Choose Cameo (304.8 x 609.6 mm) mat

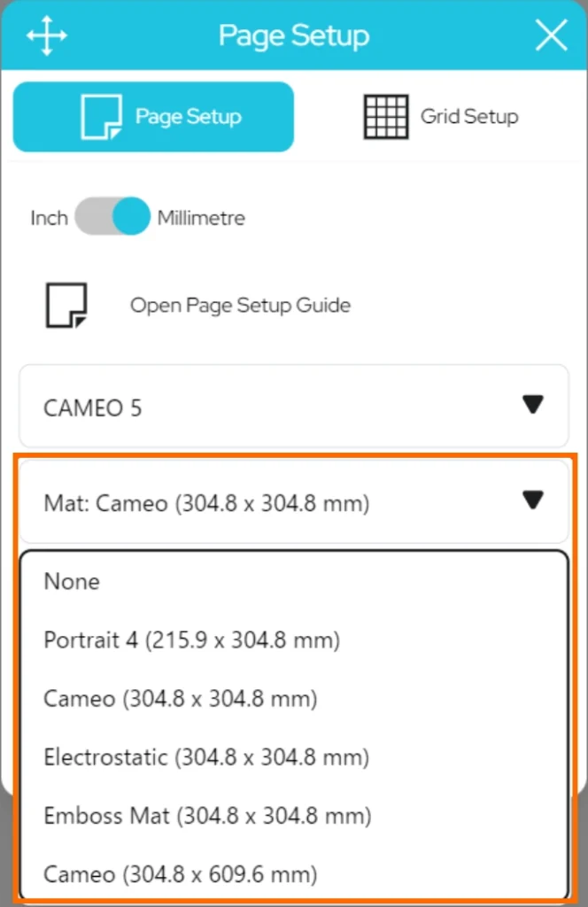click(180, 875)
